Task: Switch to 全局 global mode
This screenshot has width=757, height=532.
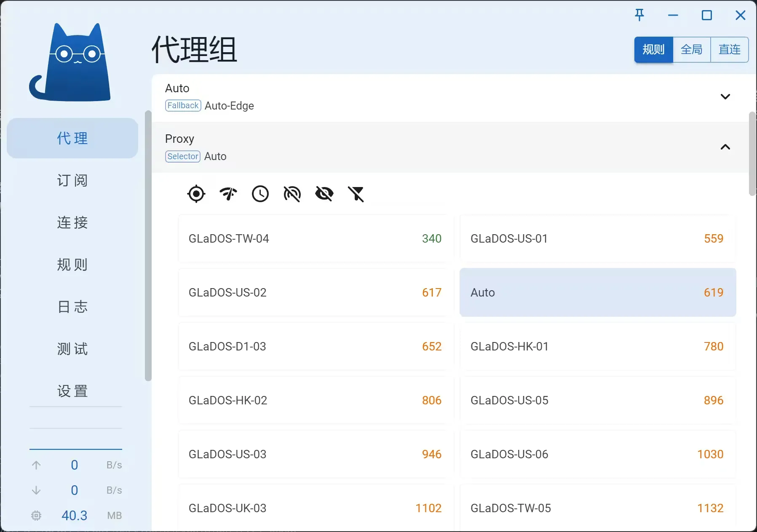Action: tap(692, 50)
